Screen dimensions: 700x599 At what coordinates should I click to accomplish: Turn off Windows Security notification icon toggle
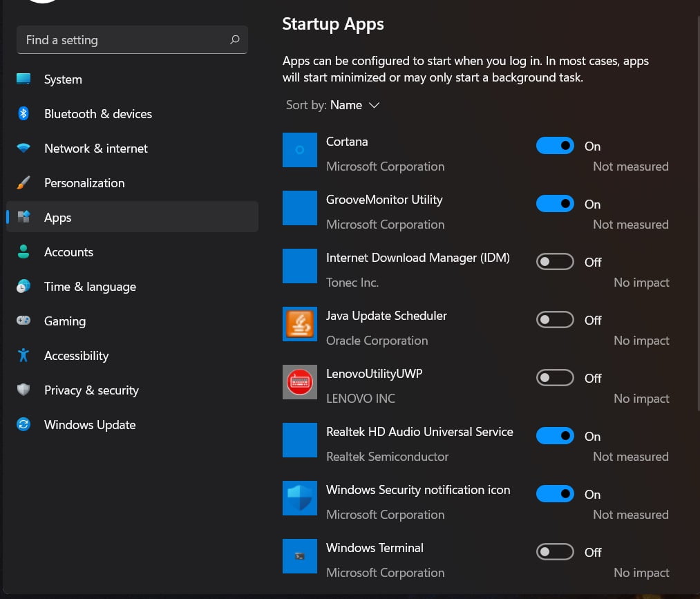(x=555, y=494)
